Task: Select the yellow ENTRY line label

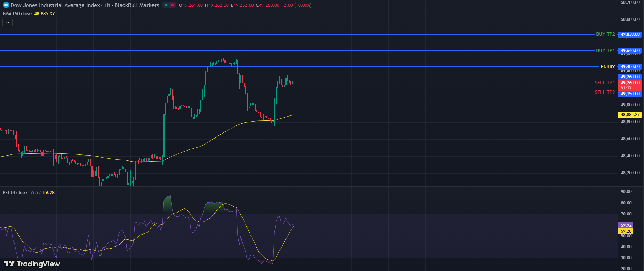Action: coord(607,67)
